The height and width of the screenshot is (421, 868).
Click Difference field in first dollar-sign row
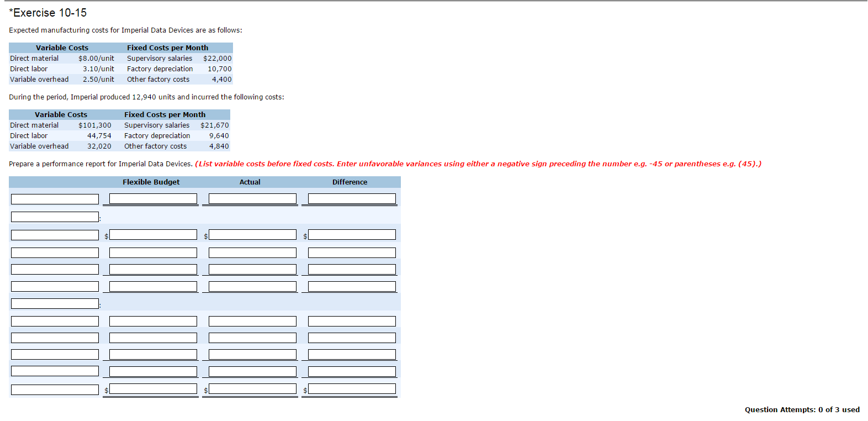(352, 235)
